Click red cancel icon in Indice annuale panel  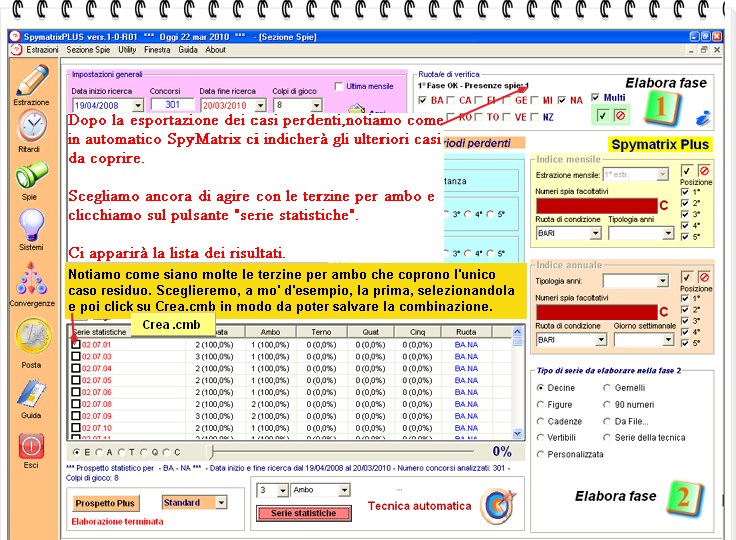point(704,278)
